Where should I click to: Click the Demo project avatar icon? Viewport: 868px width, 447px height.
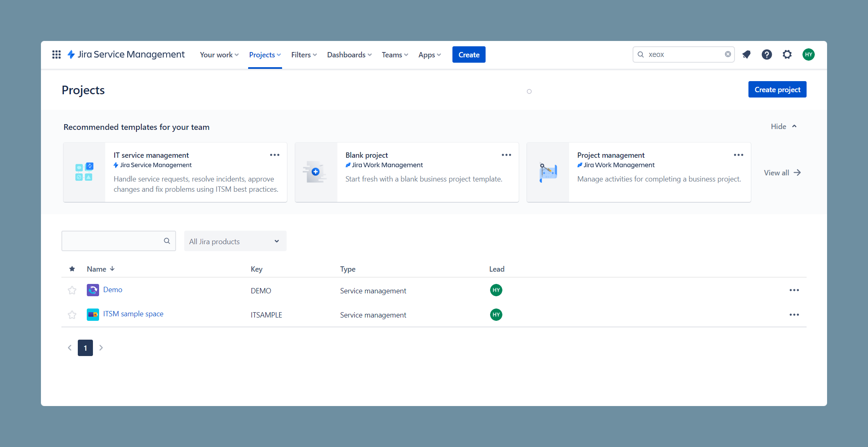pos(93,290)
